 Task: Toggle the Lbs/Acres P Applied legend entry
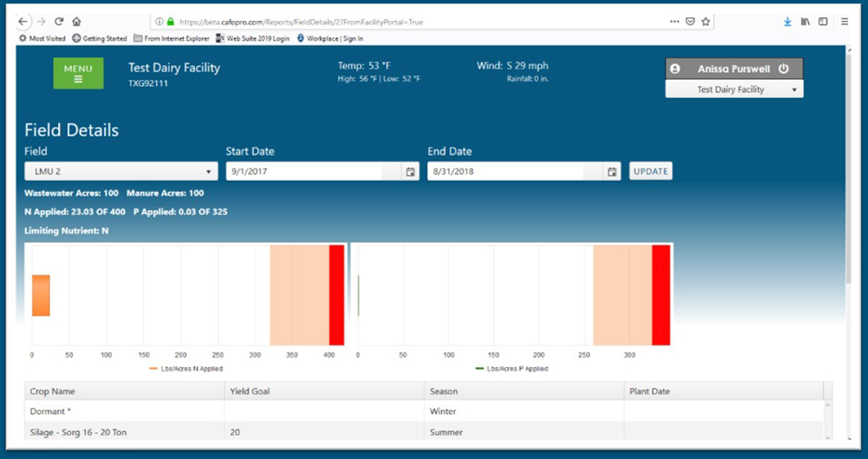[x=511, y=368]
